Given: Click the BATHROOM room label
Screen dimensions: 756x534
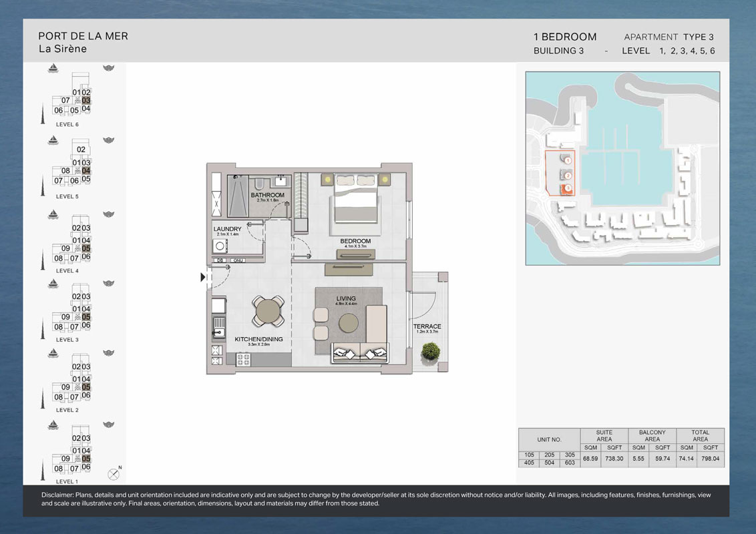Looking at the screenshot, I should 267,196.
